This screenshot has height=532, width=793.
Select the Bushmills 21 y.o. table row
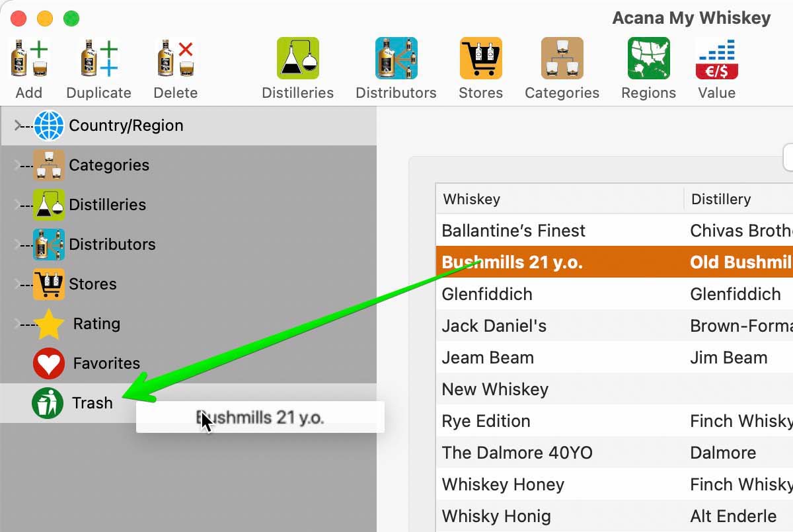coord(615,262)
